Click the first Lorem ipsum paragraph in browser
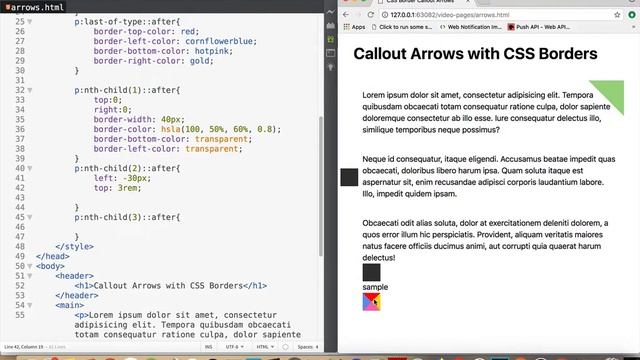 pyautogui.click(x=486, y=112)
